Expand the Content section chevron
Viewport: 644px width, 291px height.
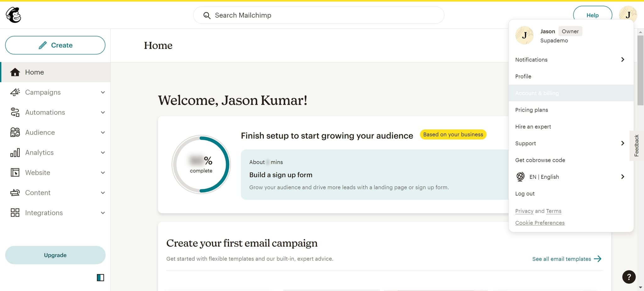tap(103, 193)
